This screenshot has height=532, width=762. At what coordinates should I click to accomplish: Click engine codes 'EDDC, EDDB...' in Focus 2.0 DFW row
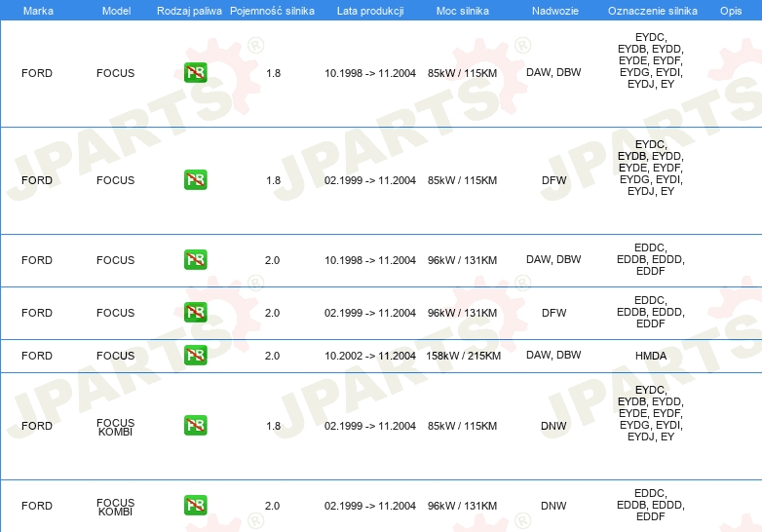tap(651, 312)
